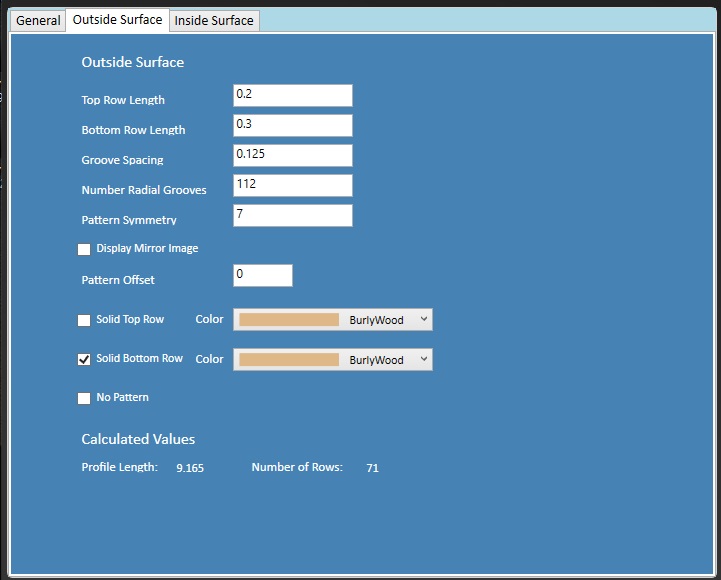Click the BurlyWood swatch for Solid Bottom Row
Viewport: 721px width, 580px height.
(x=289, y=360)
